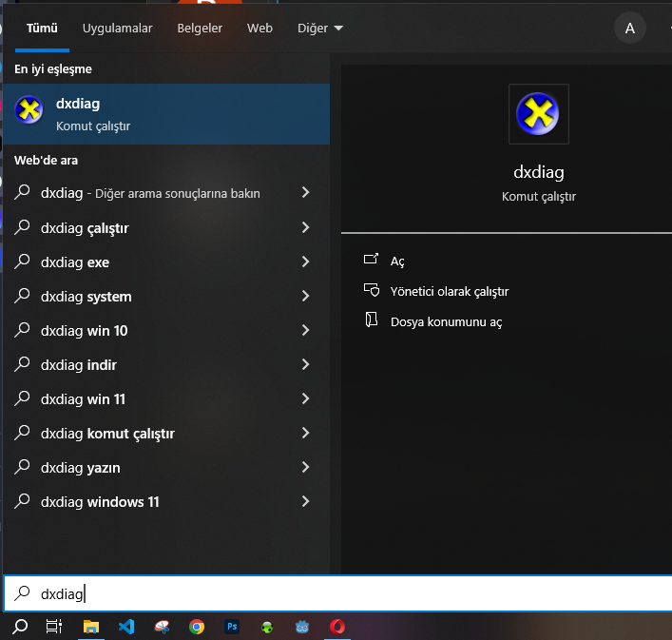Launch File Explorer from the taskbar
The height and width of the screenshot is (640, 672).
91,627
